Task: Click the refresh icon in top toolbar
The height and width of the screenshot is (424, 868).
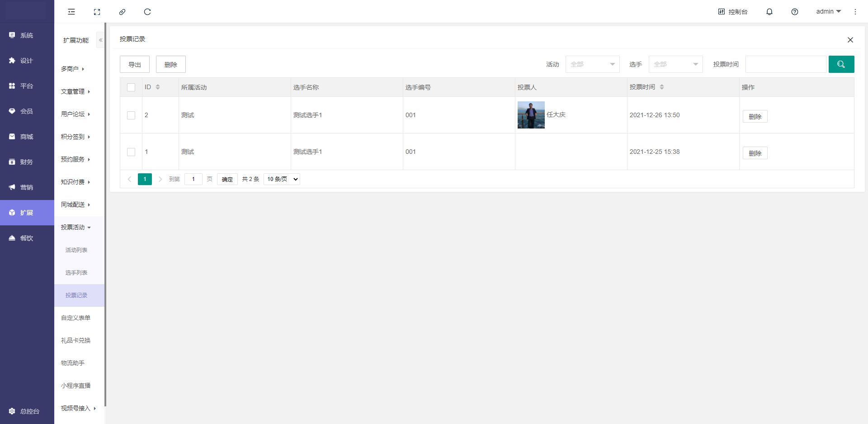Action: pyautogui.click(x=147, y=12)
